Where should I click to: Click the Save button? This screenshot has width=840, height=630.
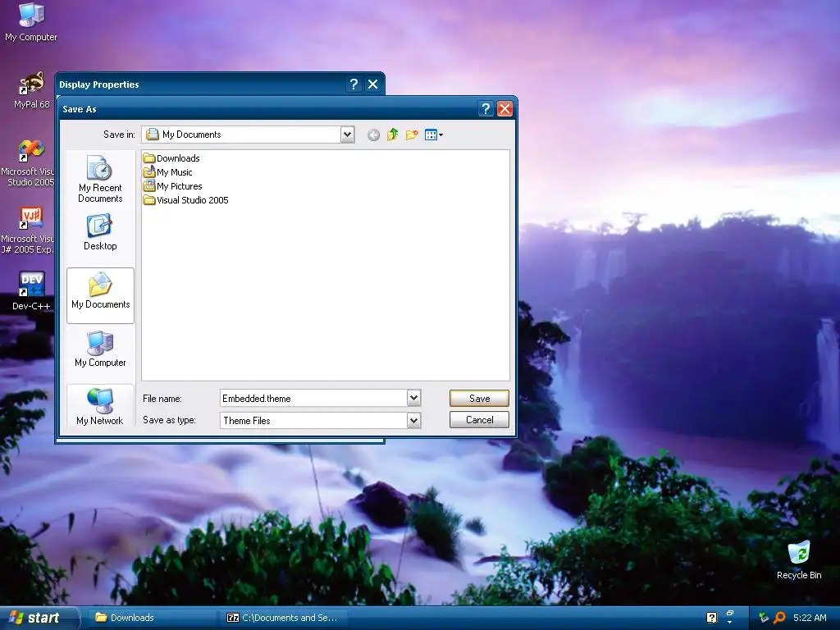point(479,398)
